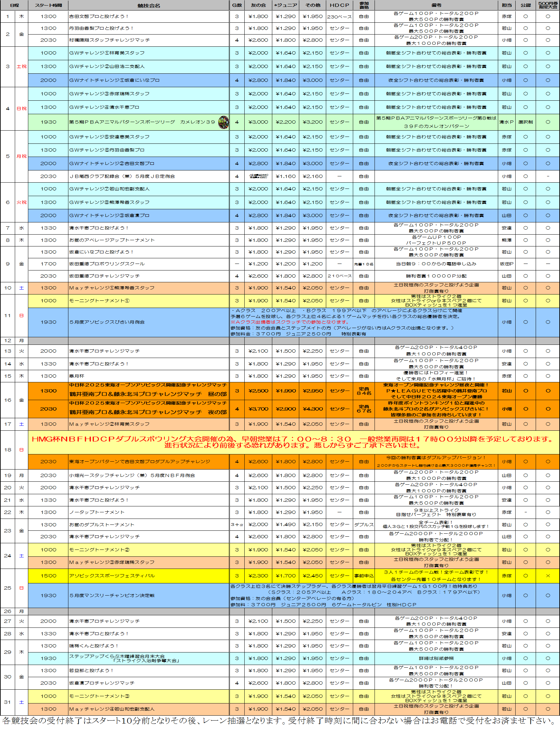The height and width of the screenshot is (740, 560).
Task: Select GWチャレンジ②山田浩二支配人 event
Action: click(x=107, y=66)
